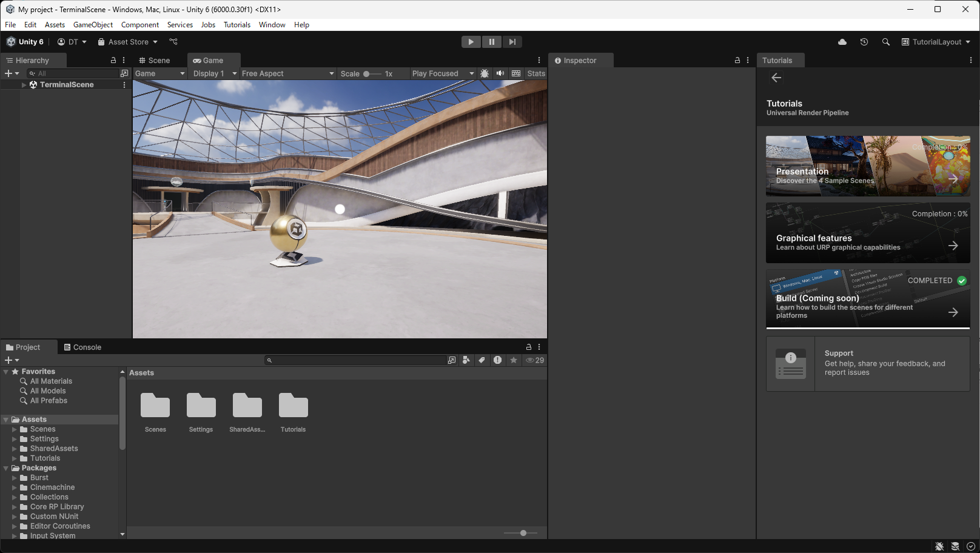The image size is (980, 553).
Task: Open the version control icon next to Asset Store
Action: click(173, 42)
